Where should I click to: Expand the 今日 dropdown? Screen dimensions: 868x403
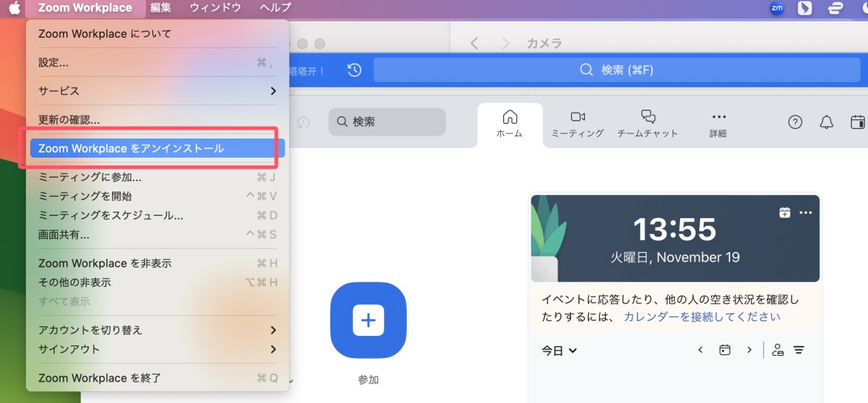tap(559, 351)
